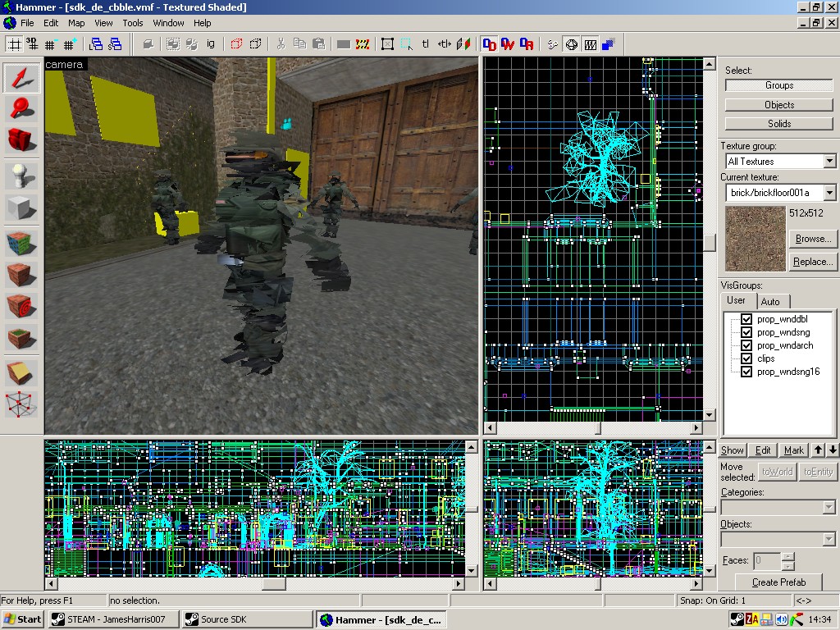840x630 pixels.
Task: Open the Toggle Texture Application tool
Action: [x=21, y=243]
